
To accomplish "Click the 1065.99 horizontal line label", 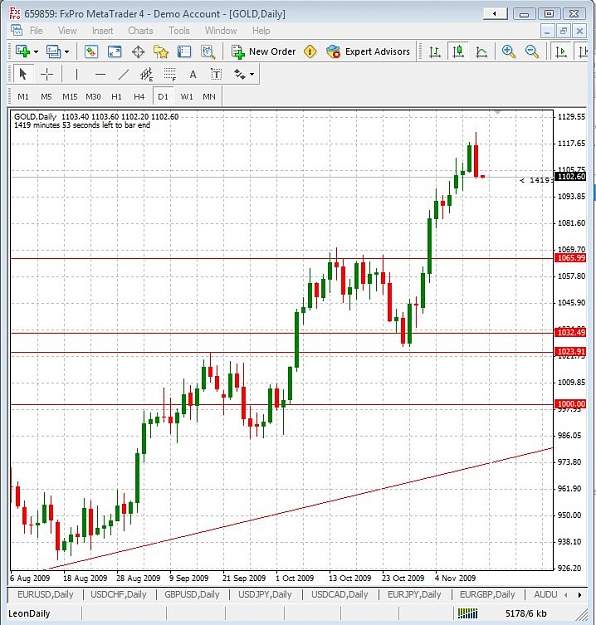I will [x=571, y=258].
